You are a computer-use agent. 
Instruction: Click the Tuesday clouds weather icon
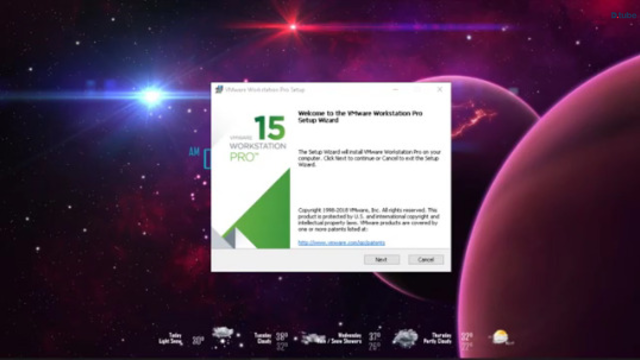click(x=314, y=338)
